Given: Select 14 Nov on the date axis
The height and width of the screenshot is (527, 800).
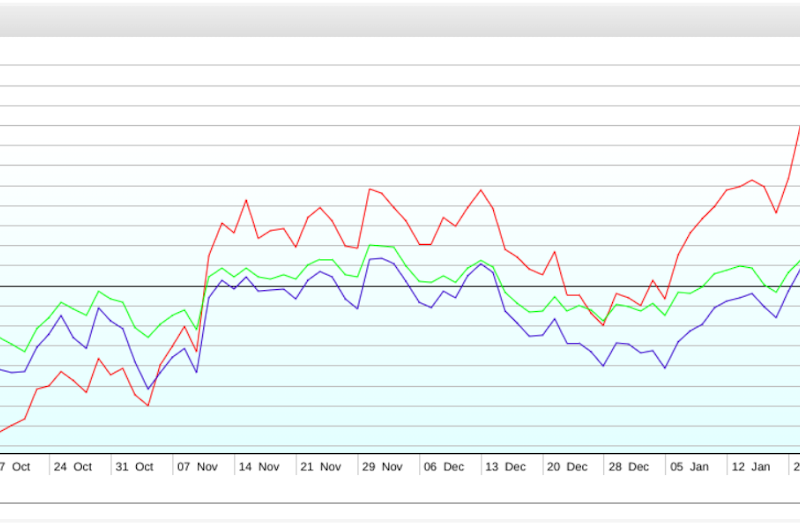Looking at the screenshot, I should (258, 467).
